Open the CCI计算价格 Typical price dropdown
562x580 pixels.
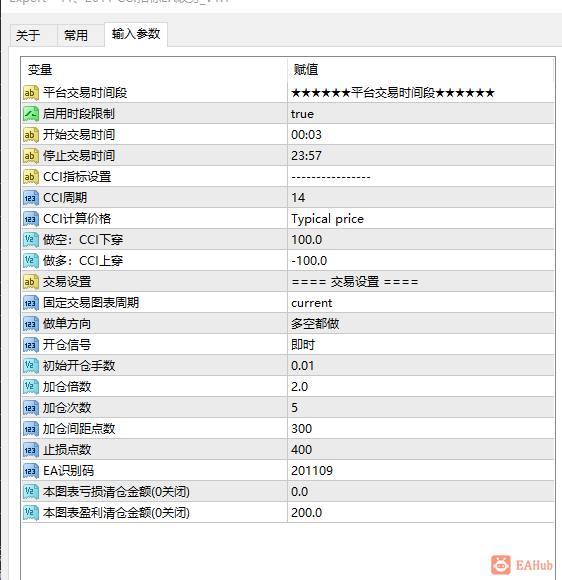coord(421,219)
